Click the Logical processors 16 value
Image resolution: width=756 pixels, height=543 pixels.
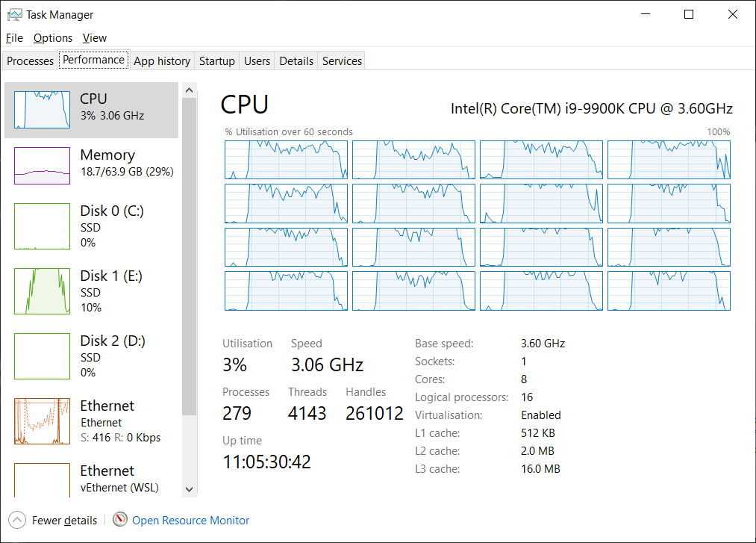click(x=527, y=397)
